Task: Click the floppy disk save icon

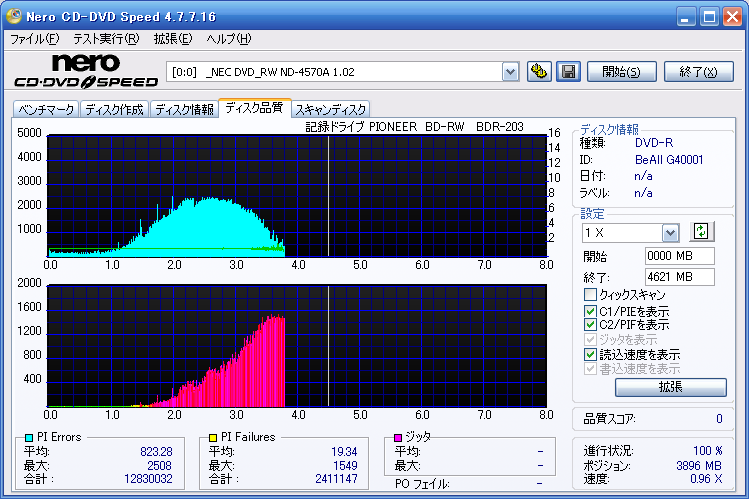Action: tap(568, 72)
